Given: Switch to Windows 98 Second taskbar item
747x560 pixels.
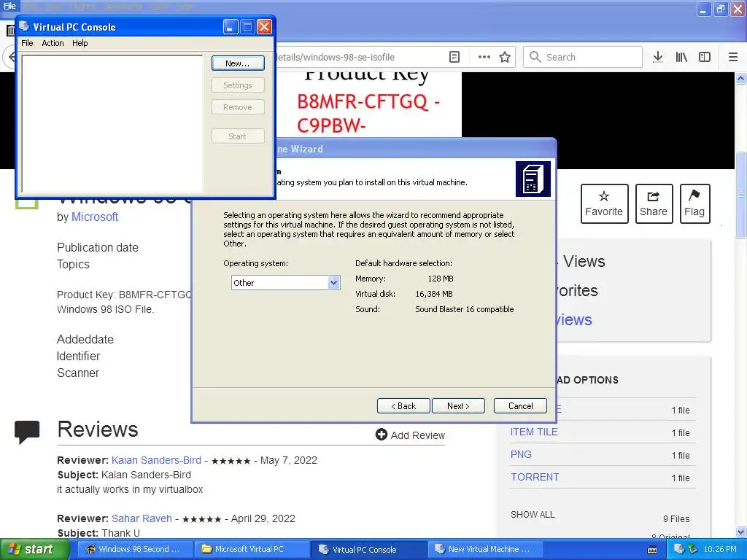Looking at the screenshot, I should (135, 550).
